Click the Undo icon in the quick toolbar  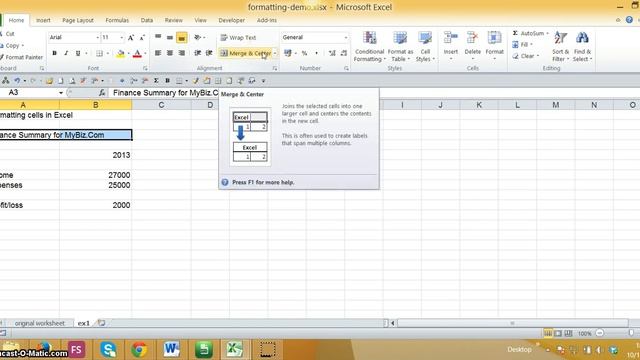coord(17,81)
